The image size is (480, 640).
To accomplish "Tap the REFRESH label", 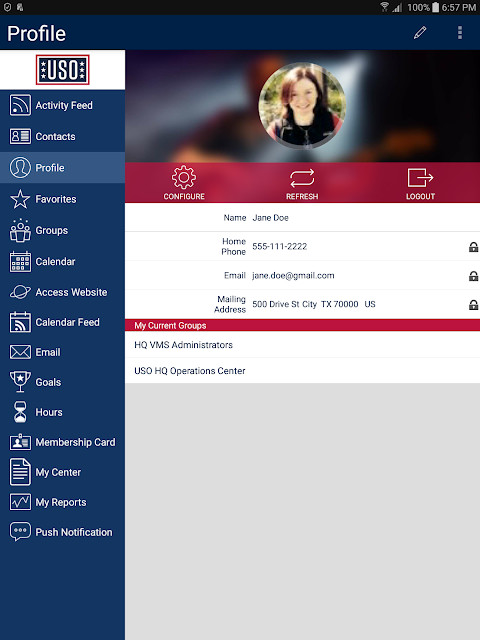I will 302,196.
